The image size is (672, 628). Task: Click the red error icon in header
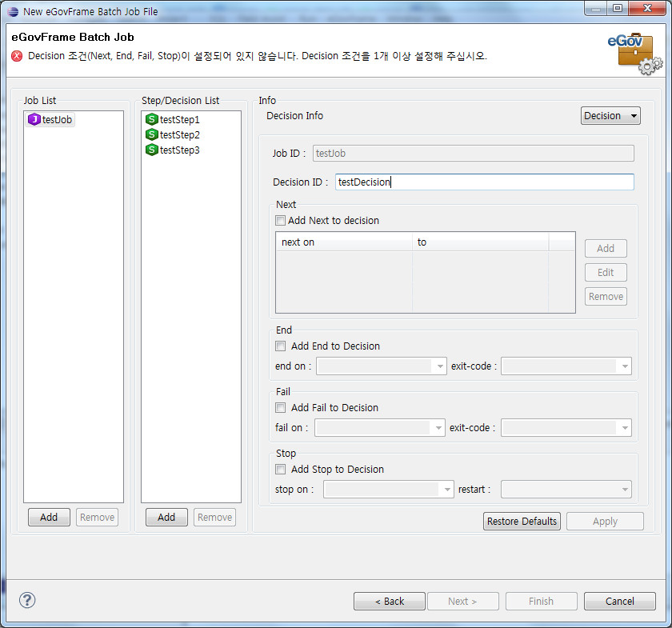coord(17,56)
